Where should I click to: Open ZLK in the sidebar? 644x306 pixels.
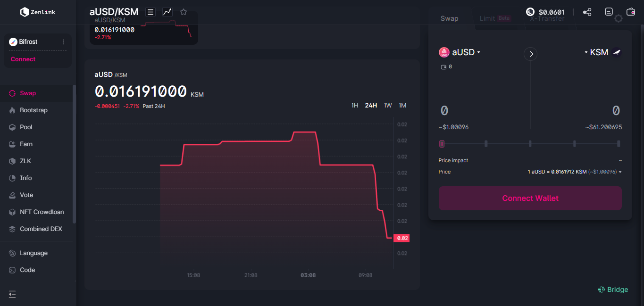tap(37, 161)
